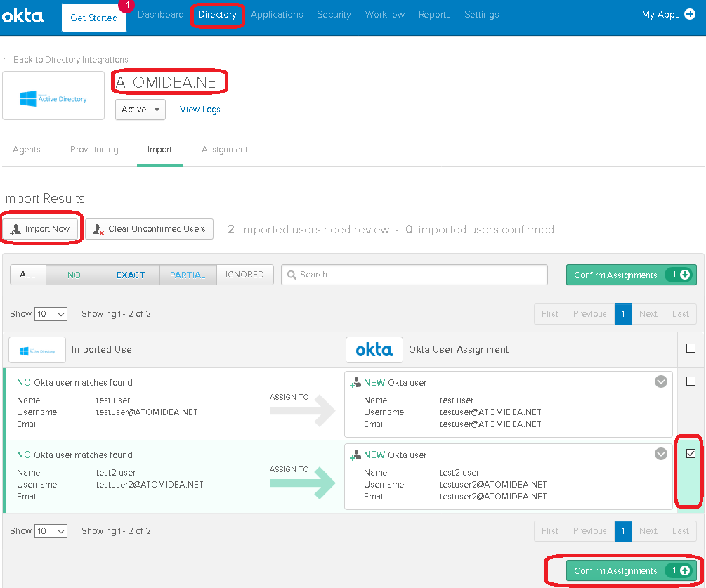Click the Active Directory logo tile
This screenshot has height=588, width=706.
click(x=53, y=96)
